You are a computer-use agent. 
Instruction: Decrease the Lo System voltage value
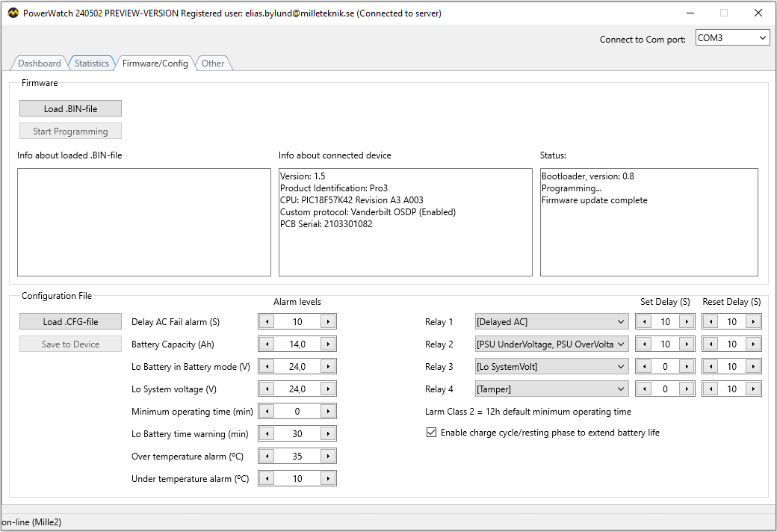tap(266, 389)
